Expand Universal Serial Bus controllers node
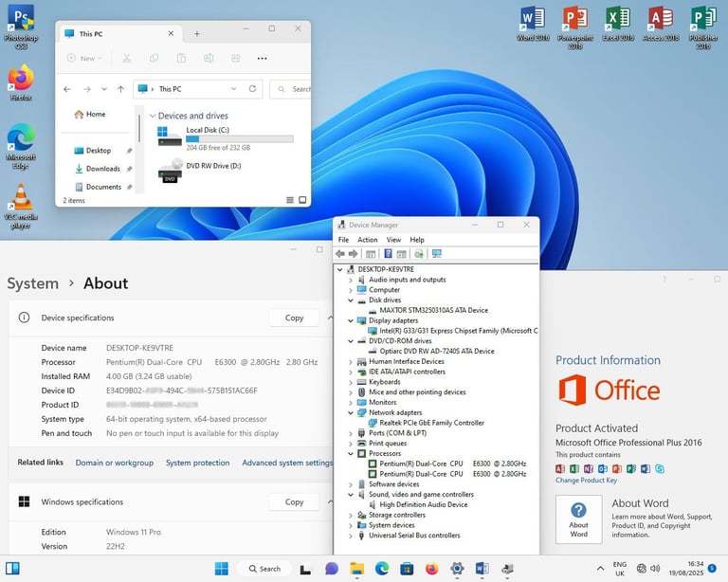Screen dimensions: 728x582 pos(351,536)
